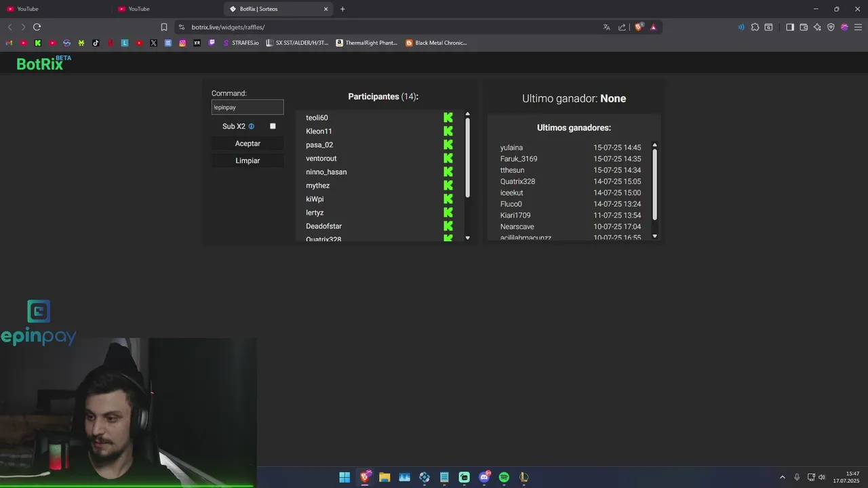
Task: Click the Aceptar button
Action: pos(248,144)
